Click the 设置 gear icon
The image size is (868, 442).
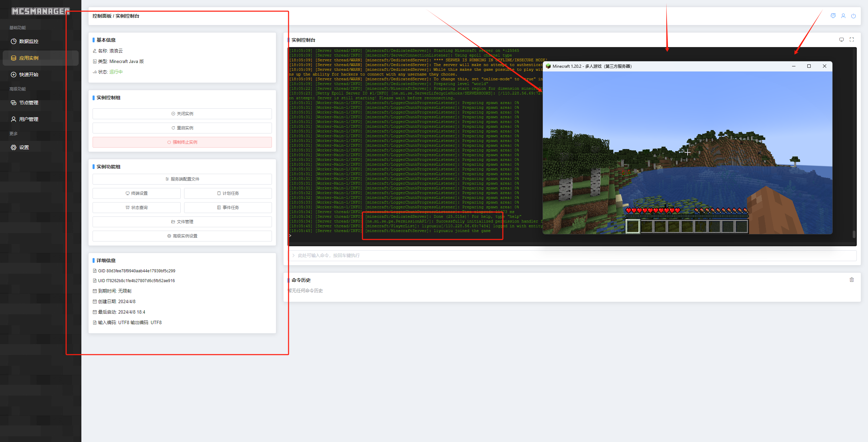click(x=14, y=147)
